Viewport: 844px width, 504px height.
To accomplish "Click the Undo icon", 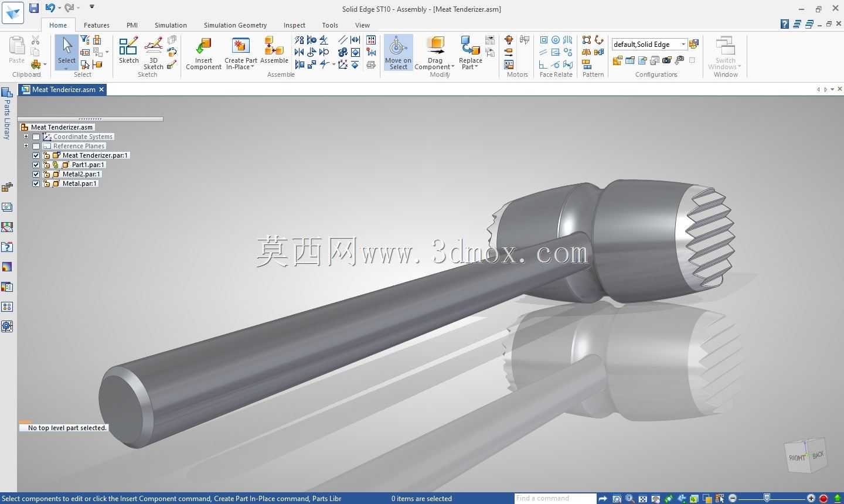I will pyautogui.click(x=50, y=8).
